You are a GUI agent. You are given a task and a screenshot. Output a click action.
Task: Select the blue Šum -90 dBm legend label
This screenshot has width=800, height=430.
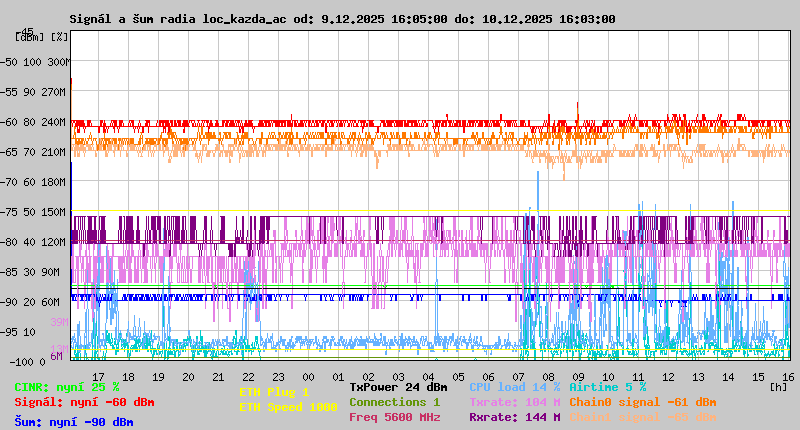(73, 422)
